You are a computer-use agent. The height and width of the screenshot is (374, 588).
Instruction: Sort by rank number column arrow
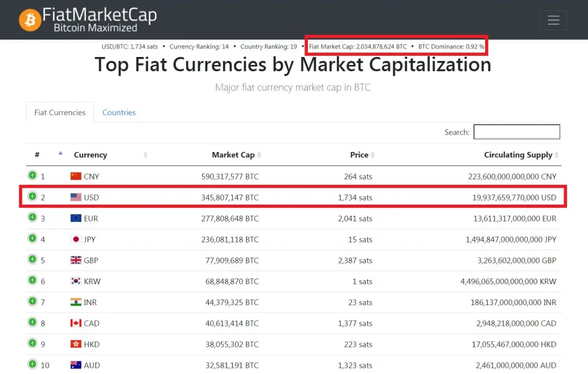[60, 153]
